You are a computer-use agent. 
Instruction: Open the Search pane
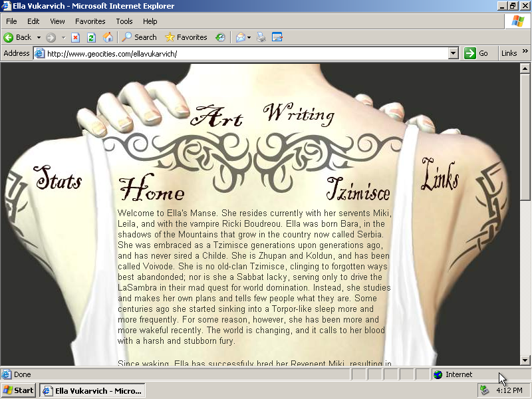(x=139, y=37)
